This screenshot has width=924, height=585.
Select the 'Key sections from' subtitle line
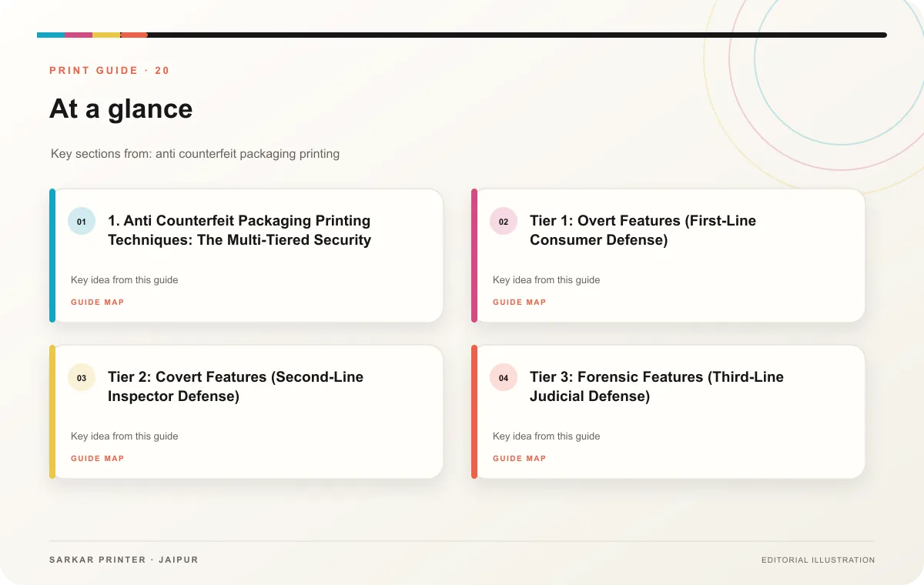pos(196,154)
